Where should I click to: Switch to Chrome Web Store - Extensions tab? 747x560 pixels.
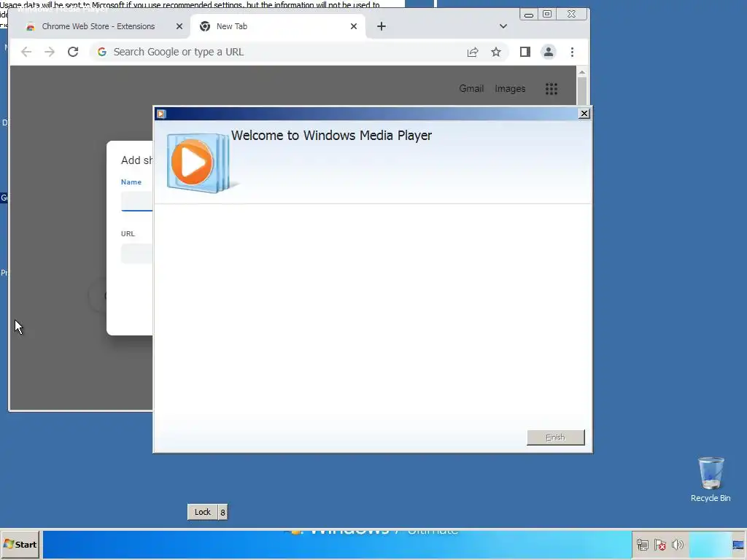[x=98, y=26]
